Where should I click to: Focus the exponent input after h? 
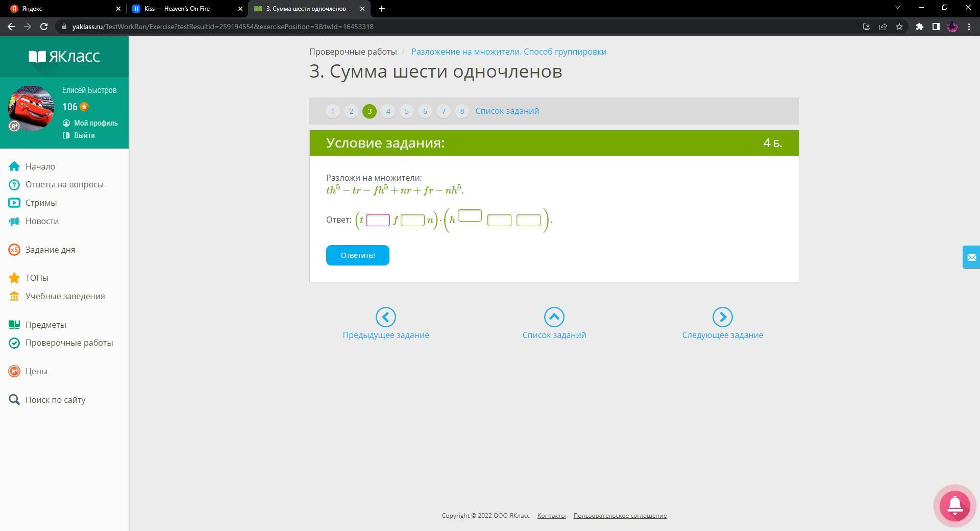coord(470,215)
